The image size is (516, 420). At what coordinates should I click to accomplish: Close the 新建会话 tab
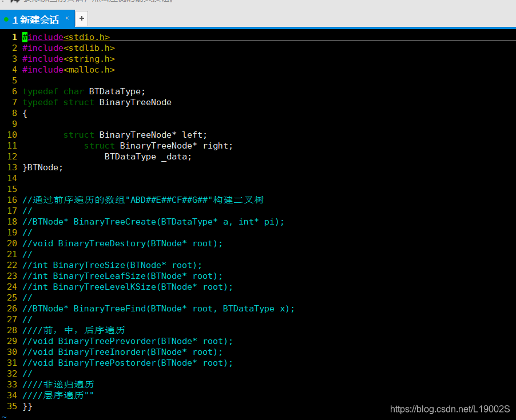coord(67,18)
